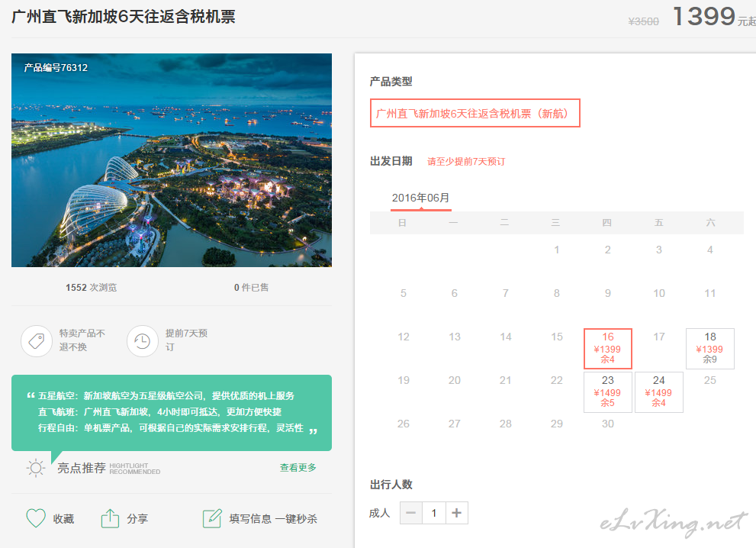Click the 1399 price at top
Screen dimensions: 756x548
(x=704, y=16)
